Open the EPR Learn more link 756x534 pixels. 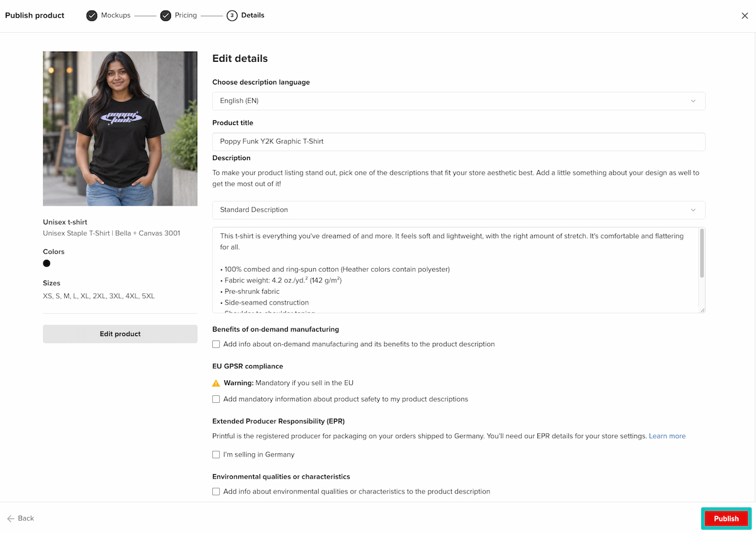tap(667, 436)
